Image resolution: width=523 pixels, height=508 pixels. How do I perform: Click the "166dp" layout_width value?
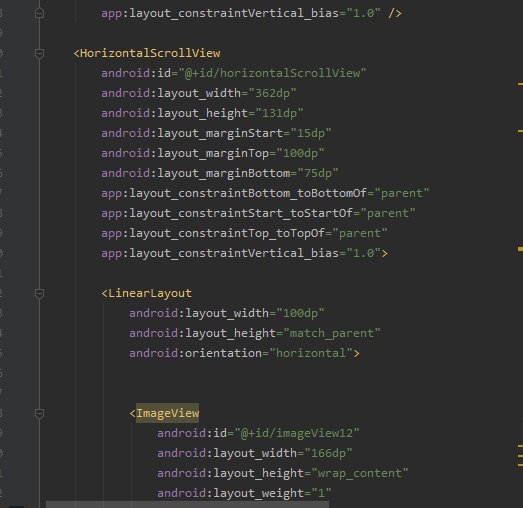pos(328,453)
